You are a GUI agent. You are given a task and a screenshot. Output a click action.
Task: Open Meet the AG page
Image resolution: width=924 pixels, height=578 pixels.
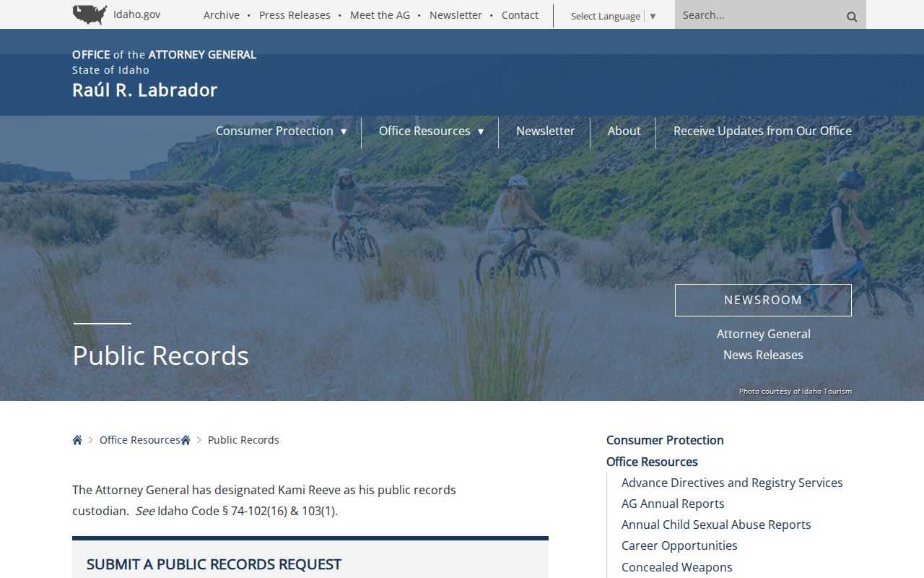pyautogui.click(x=380, y=14)
